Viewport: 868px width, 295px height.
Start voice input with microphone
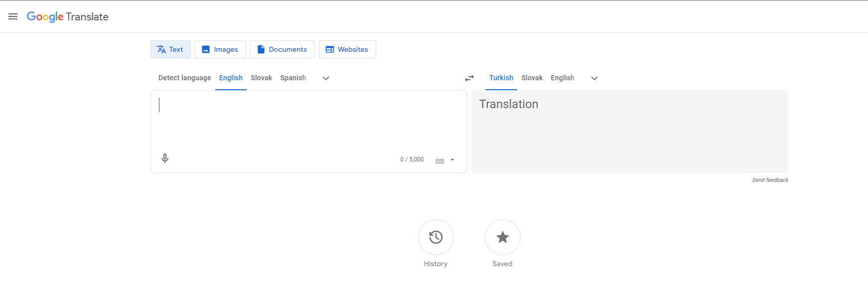[x=165, y=158]
